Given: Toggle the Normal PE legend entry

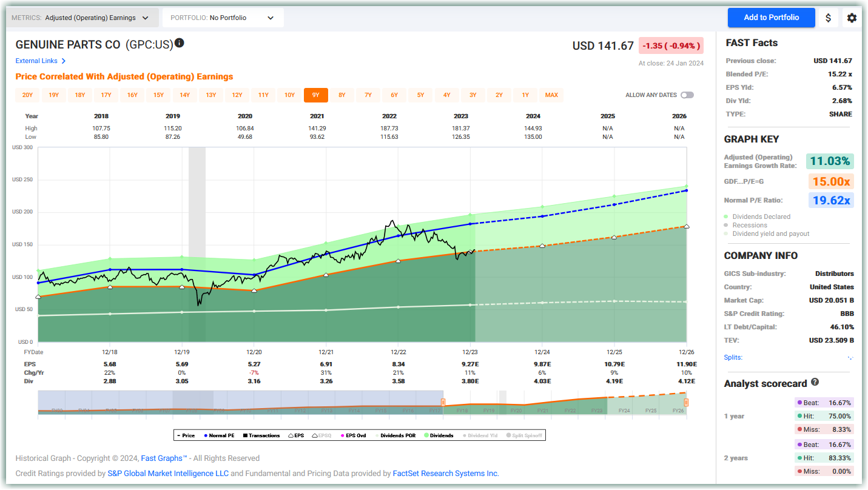Looking at the screenshot, I should [220, 435].
